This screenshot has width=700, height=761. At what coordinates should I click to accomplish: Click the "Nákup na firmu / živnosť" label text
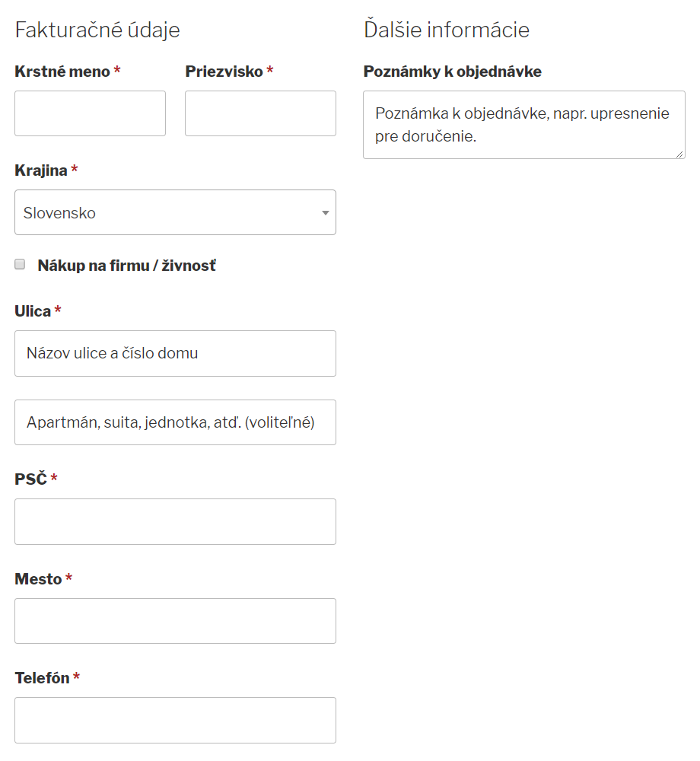point(126,266)
